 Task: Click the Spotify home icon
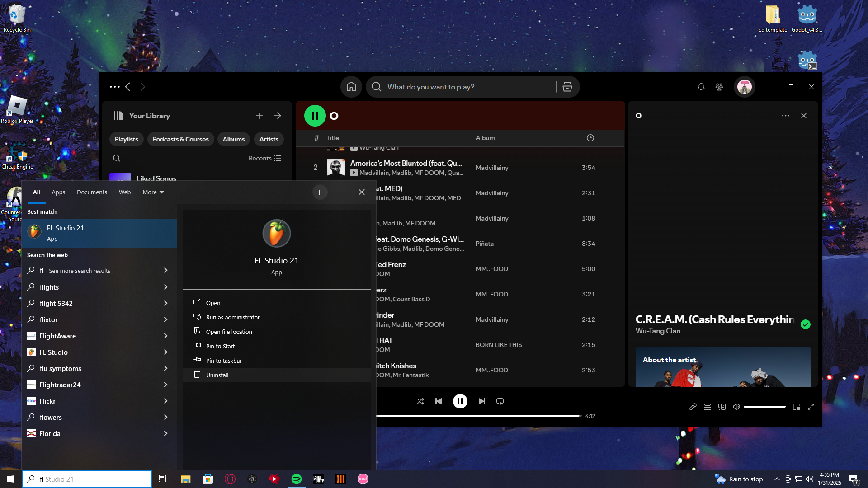351,87
